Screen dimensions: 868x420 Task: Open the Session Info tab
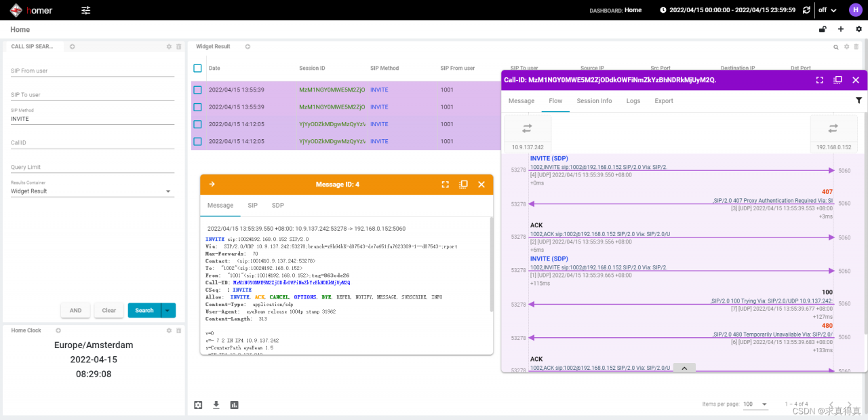594,101
